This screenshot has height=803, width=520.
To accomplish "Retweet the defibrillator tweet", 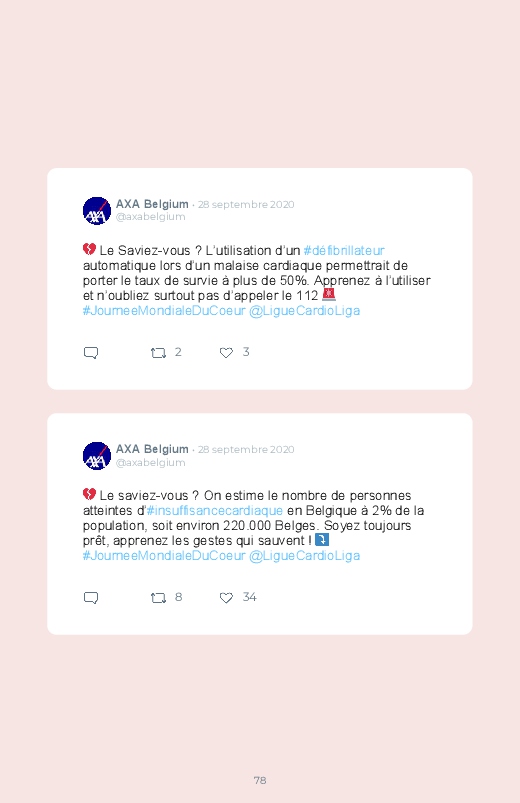I will pos(158,353).
